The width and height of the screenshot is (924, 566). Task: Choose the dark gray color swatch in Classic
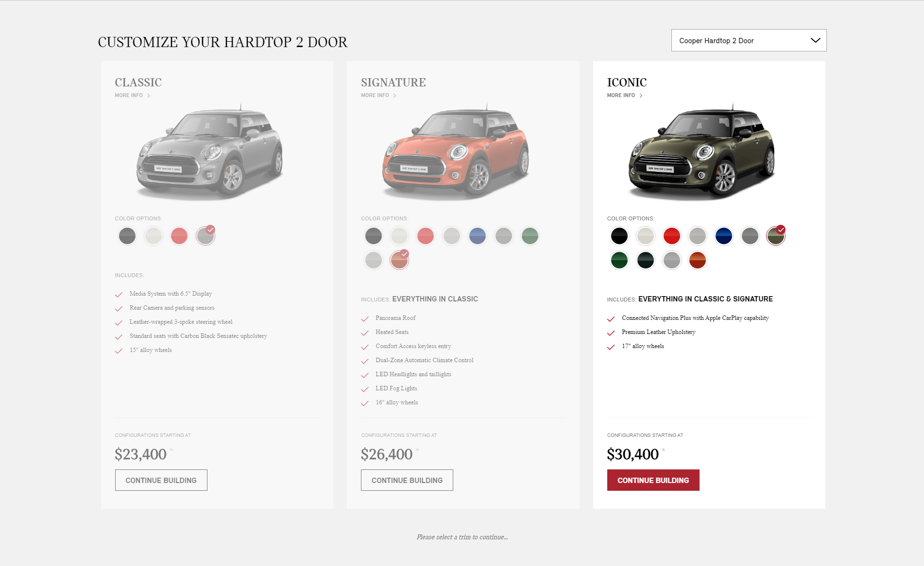[127, 236]
